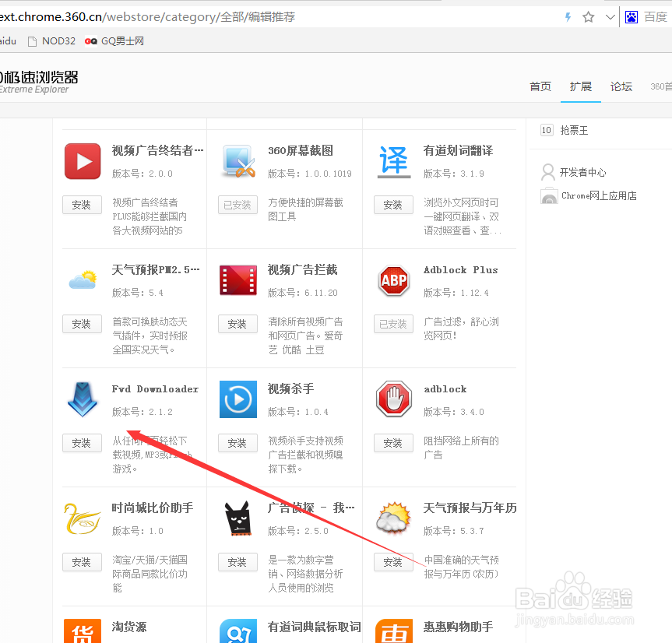Click the Chrome网上应用店 bag icon
Screen dimensions: 672x643
(549, 196)
